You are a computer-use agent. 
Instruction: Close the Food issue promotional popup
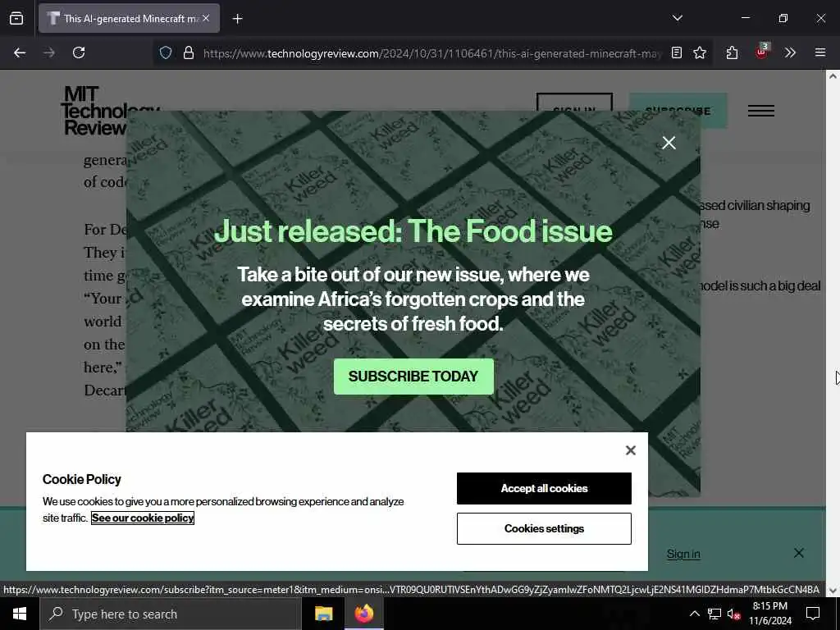point(669,143)
